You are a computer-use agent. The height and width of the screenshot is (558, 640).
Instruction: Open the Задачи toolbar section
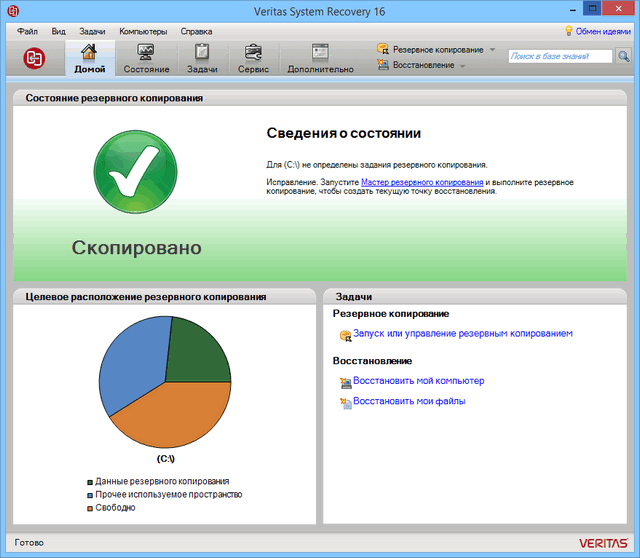pyautogui.click(x=202, y=58)
